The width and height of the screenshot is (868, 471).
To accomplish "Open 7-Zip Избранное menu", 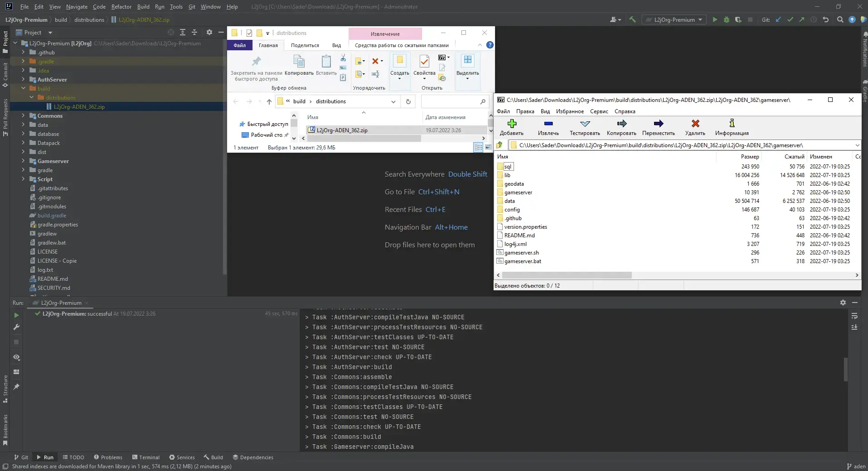I will 570,111.
